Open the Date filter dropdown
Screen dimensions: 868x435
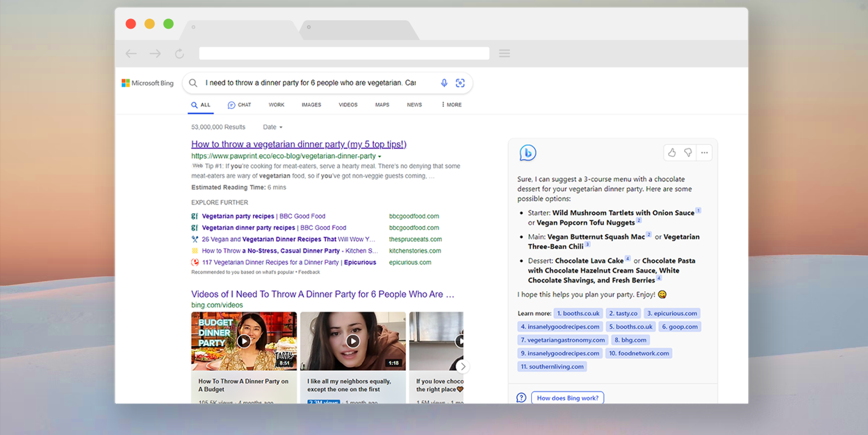[273, 127]
